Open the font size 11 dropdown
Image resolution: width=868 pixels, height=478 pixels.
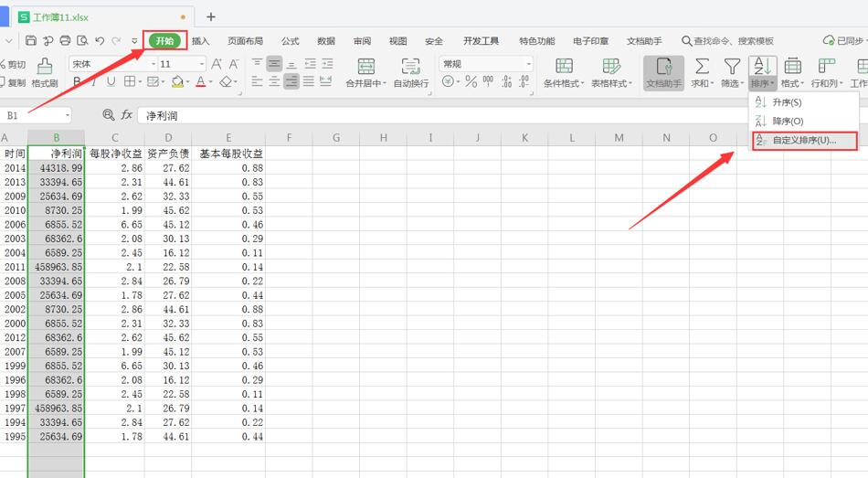pos(202,64)
